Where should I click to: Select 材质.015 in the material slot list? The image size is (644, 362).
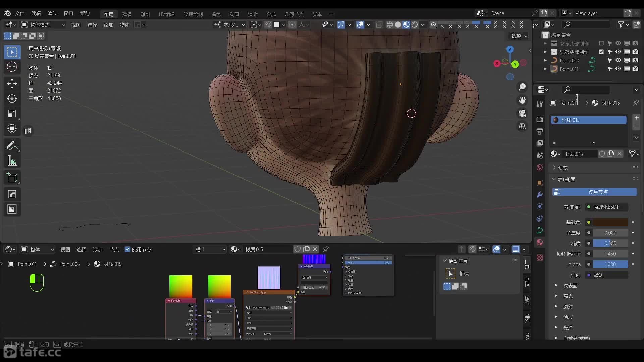coord(589,120)
